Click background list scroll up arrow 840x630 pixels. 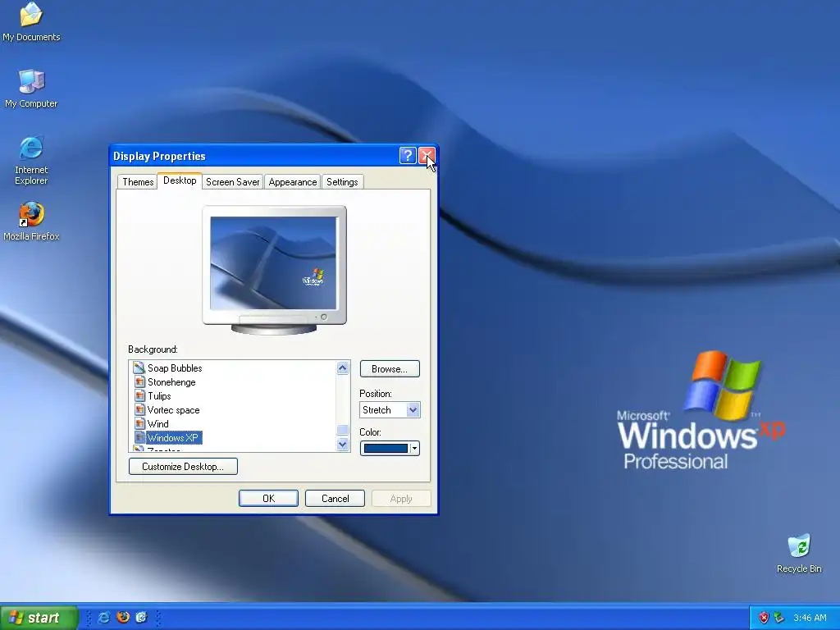[x=343, y=367]
